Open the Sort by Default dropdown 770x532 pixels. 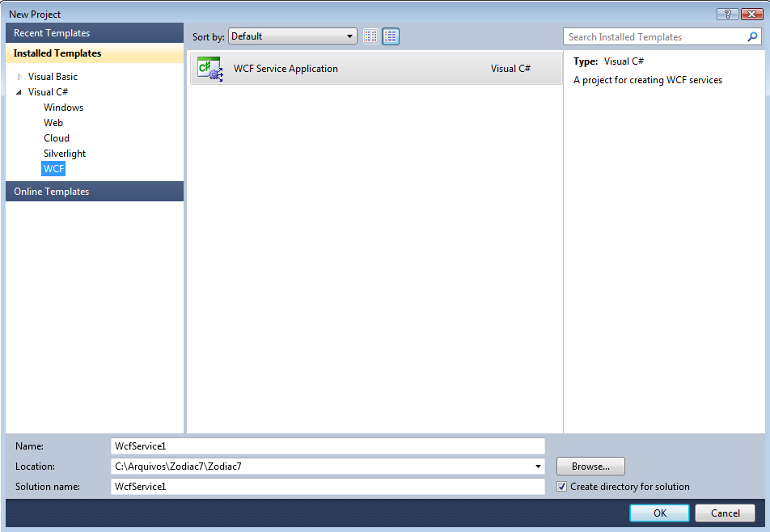(292, 36)
